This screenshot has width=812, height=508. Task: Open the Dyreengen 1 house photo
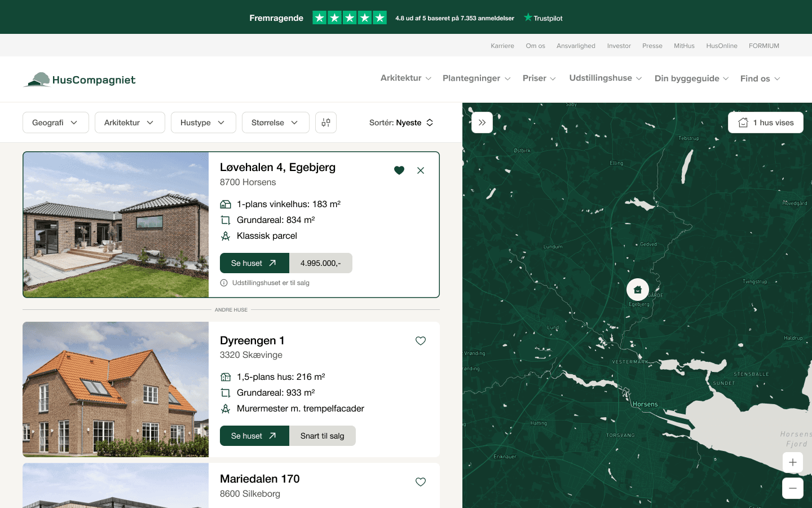pyautogui.click(x=116, y=389)
